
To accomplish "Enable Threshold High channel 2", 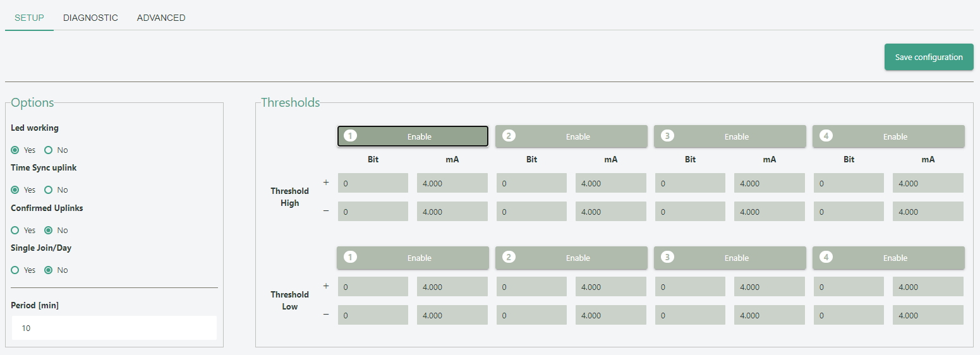I will click(x=571, y=136).
